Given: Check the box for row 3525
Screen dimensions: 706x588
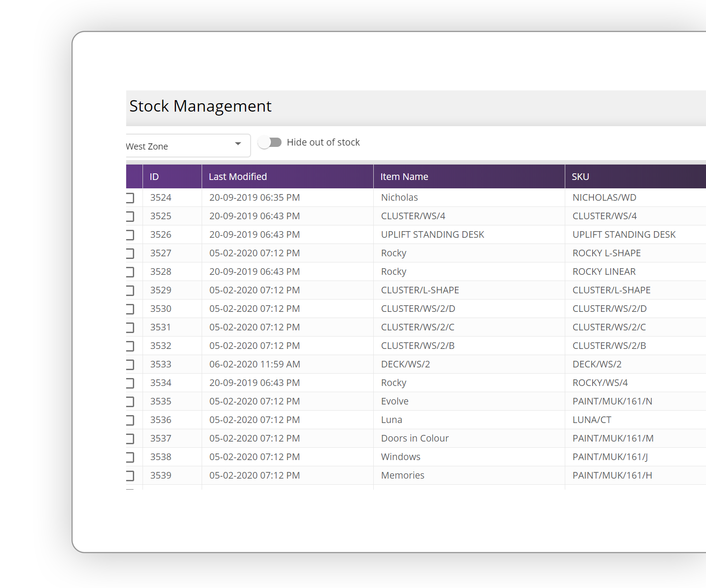Looking at the screenshot, I should (130, 216).
